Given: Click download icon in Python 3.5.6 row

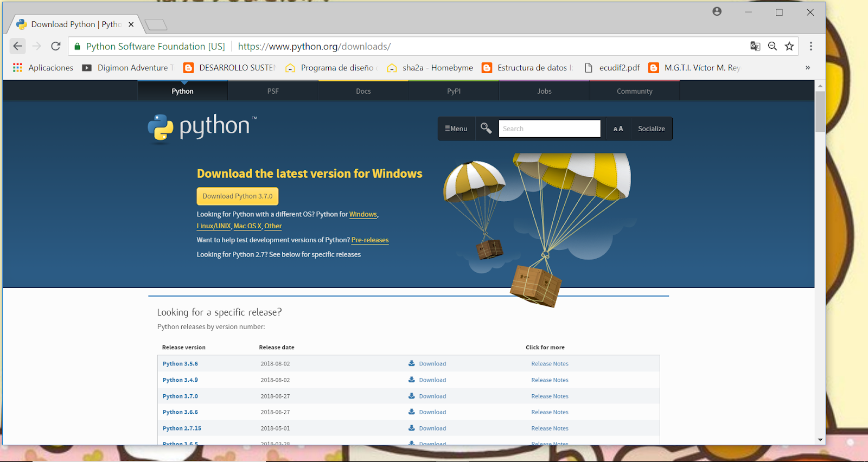Looking at the screenshot, I should click(412, 363).
